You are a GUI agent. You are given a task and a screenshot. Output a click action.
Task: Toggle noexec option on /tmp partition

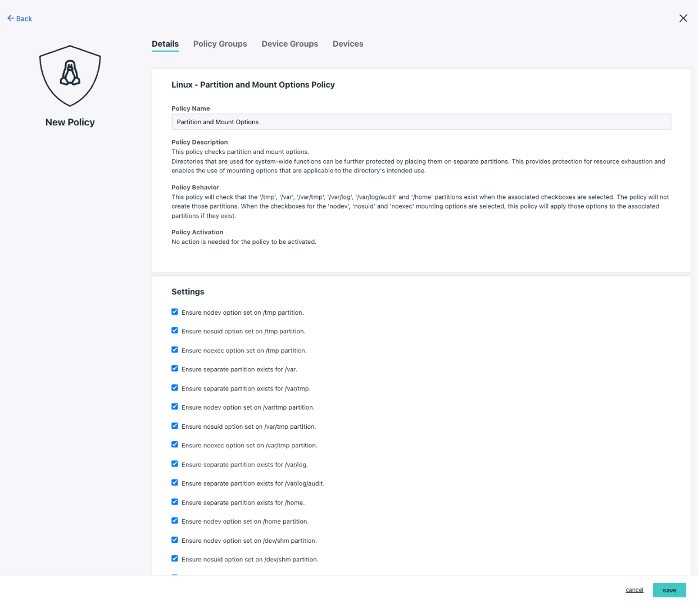tap(175, 350)
